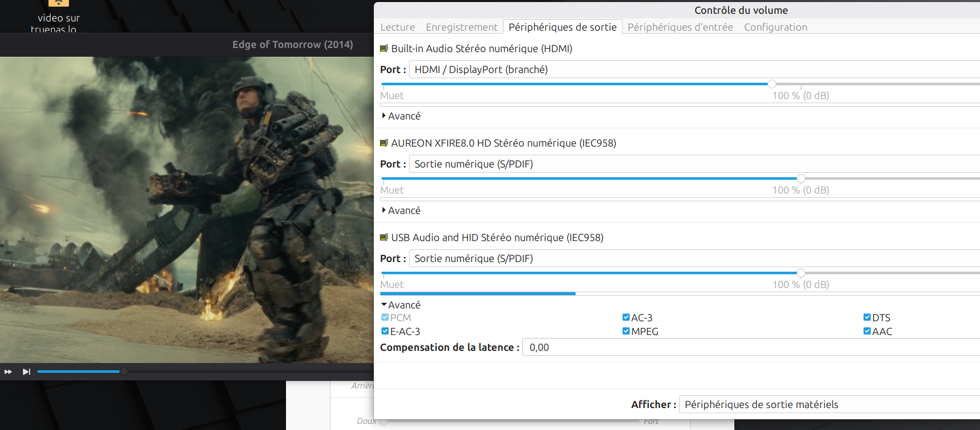The width and height of the screenshot is (980, 430).
Task: Skip to next track in the video player
Action: 27,372
